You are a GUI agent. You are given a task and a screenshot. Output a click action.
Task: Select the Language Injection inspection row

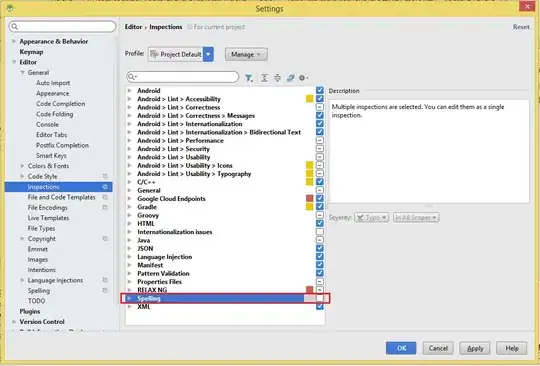[225, 257]
